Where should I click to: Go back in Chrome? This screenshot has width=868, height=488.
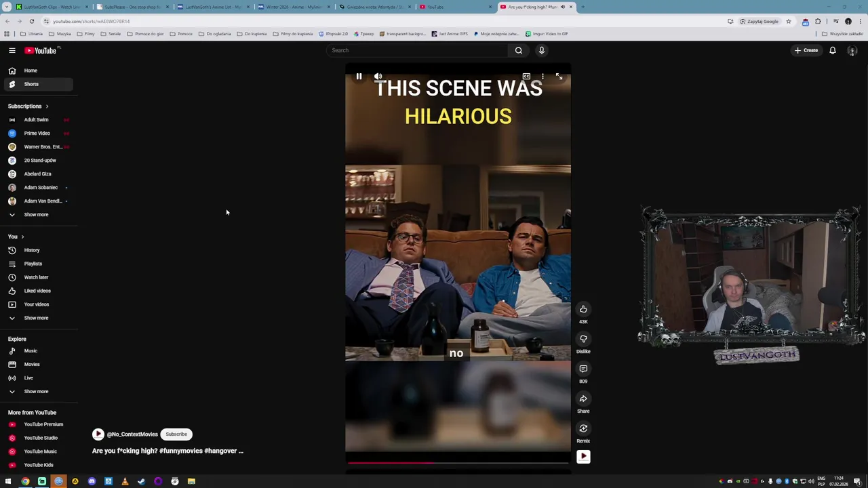(x=7, y=21)
